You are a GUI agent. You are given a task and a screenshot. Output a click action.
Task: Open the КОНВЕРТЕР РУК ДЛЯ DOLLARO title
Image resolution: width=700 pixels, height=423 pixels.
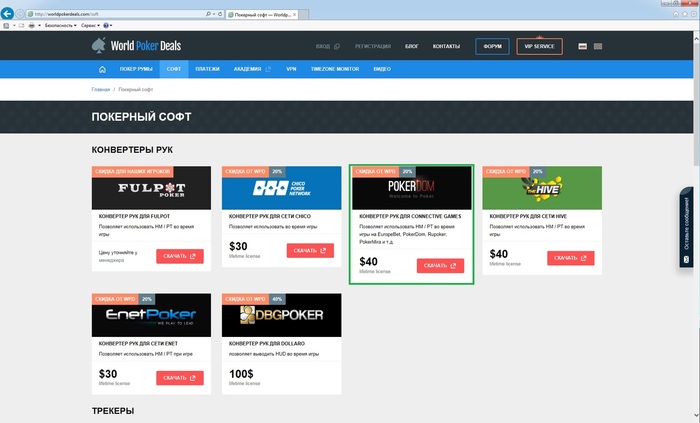pyautogui.click(x=267, y=344)
